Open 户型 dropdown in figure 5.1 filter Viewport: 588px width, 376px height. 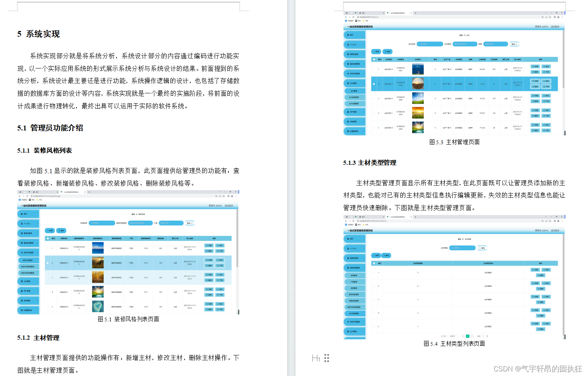coord(171,223)
